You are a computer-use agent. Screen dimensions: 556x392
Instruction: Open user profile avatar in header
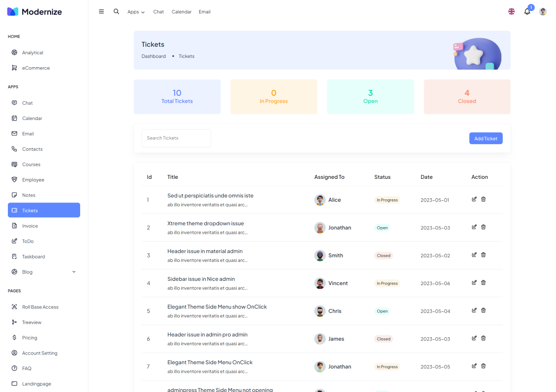[x=543, y=12]
